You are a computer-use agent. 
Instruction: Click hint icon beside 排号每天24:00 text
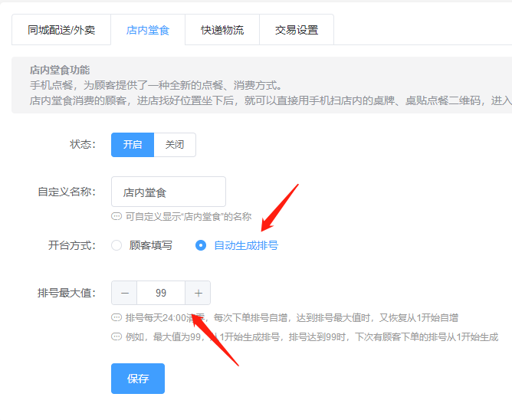pyautogui.click(x=117, y=317)
